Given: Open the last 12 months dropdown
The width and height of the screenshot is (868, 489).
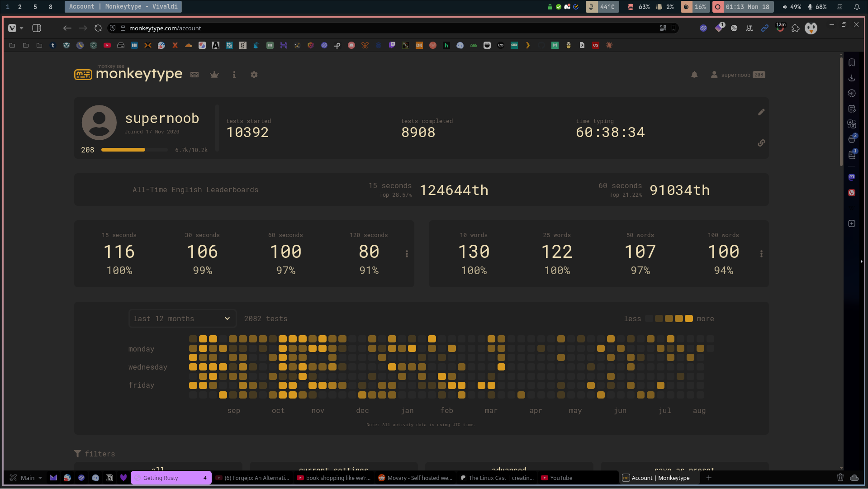Looking at the screenshot, I should (182, 318).
